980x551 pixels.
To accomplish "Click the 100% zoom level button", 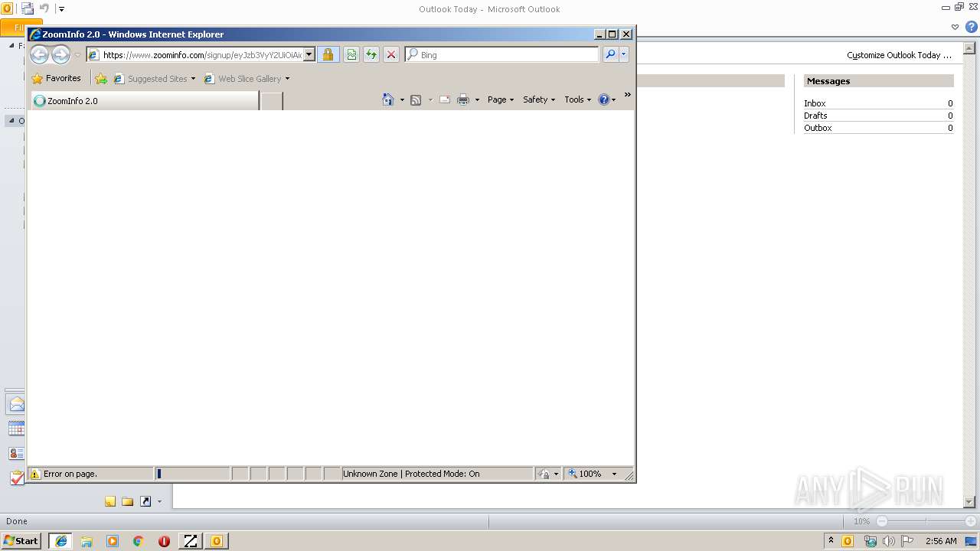I will coord(585,474).
